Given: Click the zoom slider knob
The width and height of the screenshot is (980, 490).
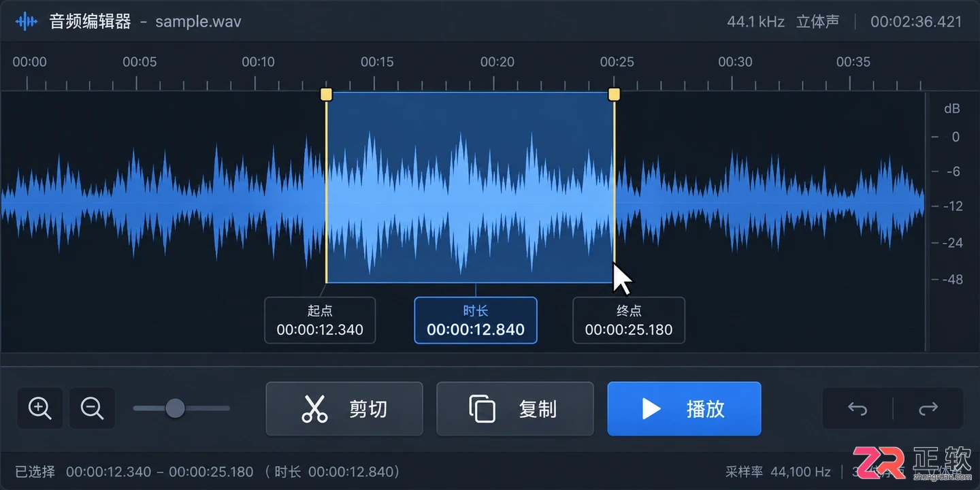Looking at the screenshot, I should click(x=176, y=408).
